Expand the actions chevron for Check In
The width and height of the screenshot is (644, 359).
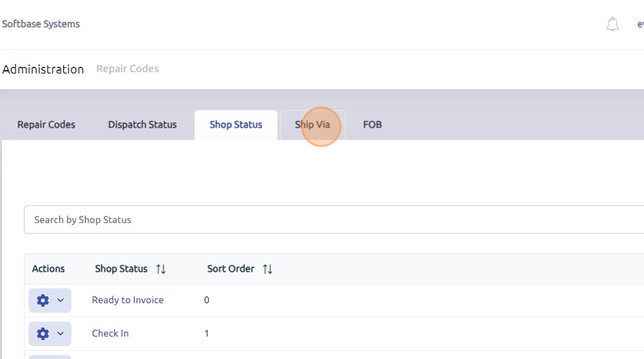tap(61, 334)
